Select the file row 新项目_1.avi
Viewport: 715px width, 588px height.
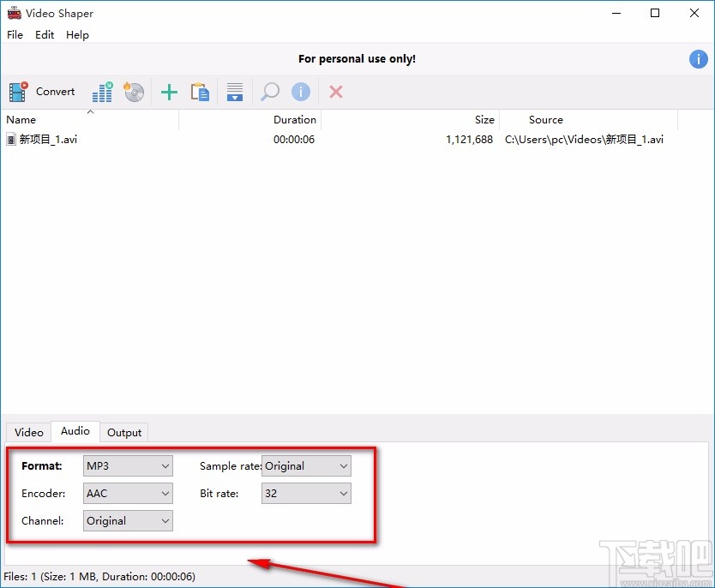[x=339, y=140]
